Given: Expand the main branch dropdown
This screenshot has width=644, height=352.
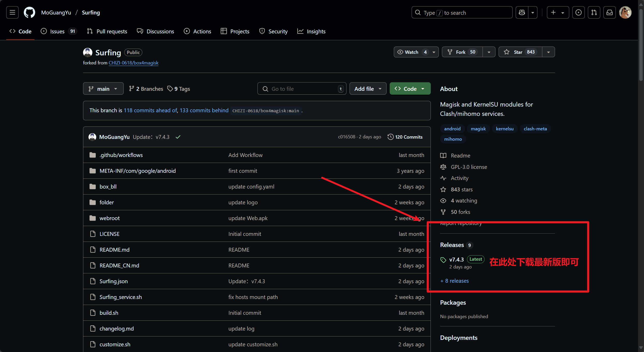Looking at the screenshot, I should pyautogui.click(x=103, y=89).
